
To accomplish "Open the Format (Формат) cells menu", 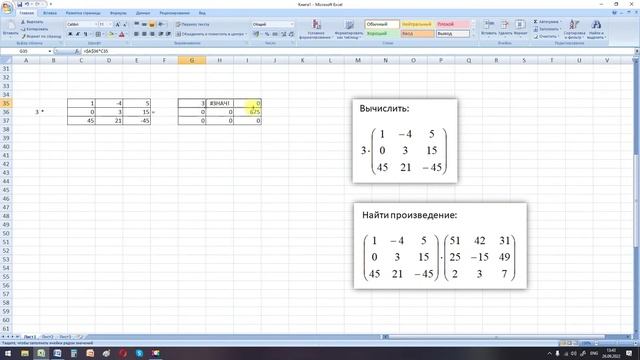I will (x=520, y=29).
